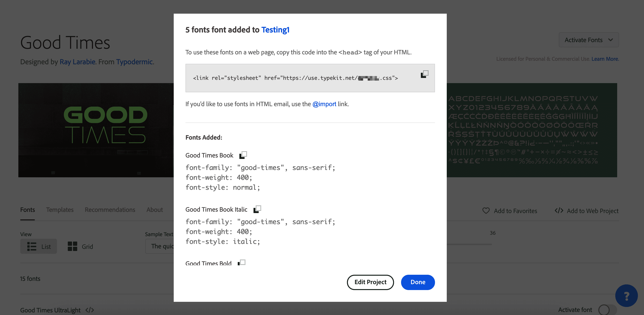644x315 pixels.
Task: Click the Add to Favorites label
Action: 515,211
